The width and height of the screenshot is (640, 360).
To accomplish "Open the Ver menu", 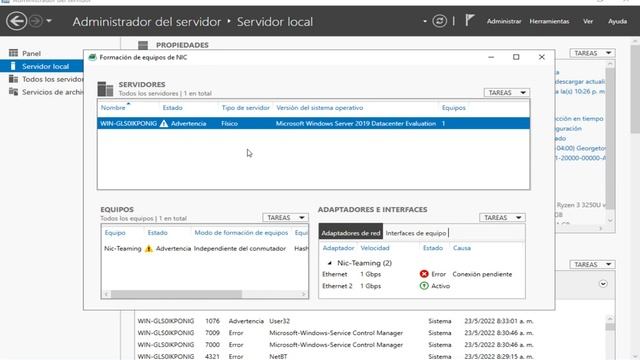I will tap(588, 21).
